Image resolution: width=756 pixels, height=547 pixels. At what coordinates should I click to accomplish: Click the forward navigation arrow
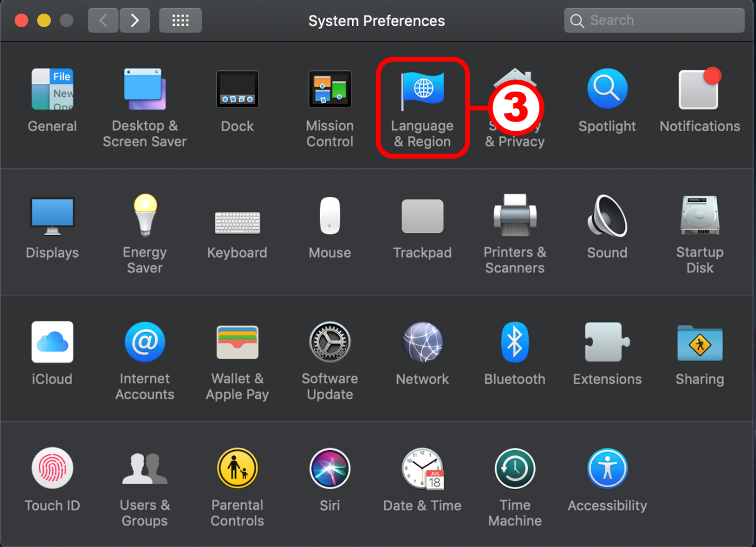tap(135, 21)
